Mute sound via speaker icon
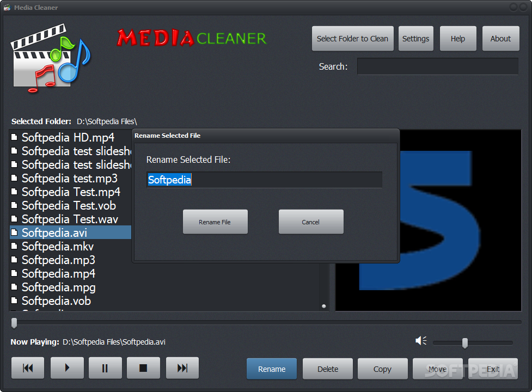Viewport: 532px width, 392px height. 421,340
